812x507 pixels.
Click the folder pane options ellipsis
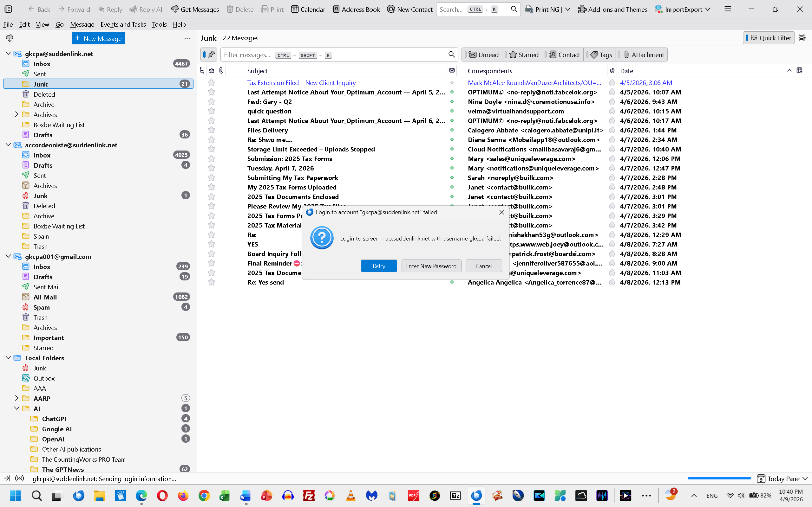pyautogui.click(x=187, y=38)
